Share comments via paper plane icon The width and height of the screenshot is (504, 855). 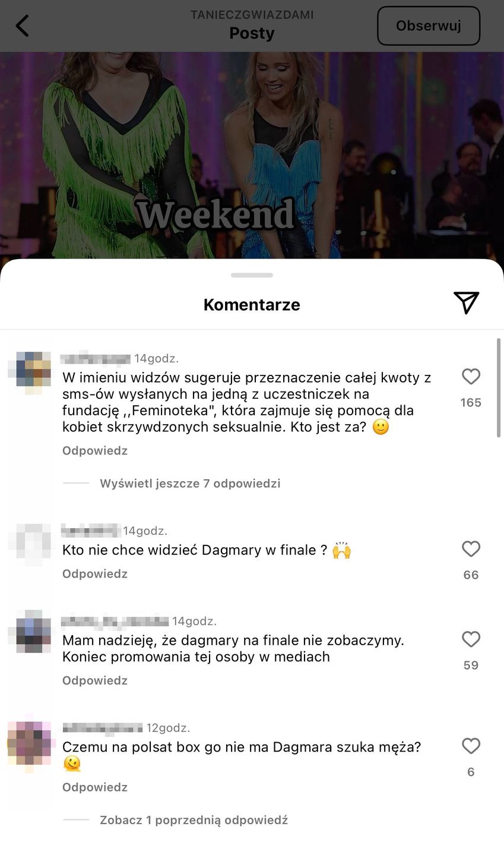(x=466, y=303)
